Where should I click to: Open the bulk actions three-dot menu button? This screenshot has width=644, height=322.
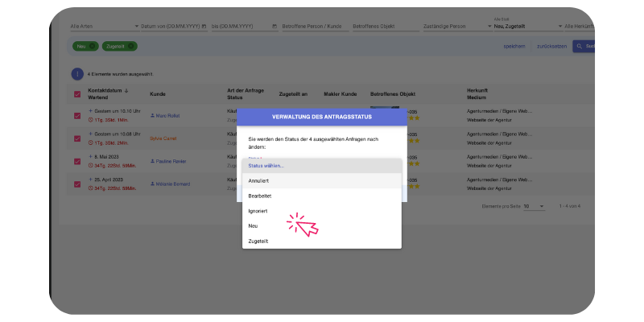[x=77, y=74]
